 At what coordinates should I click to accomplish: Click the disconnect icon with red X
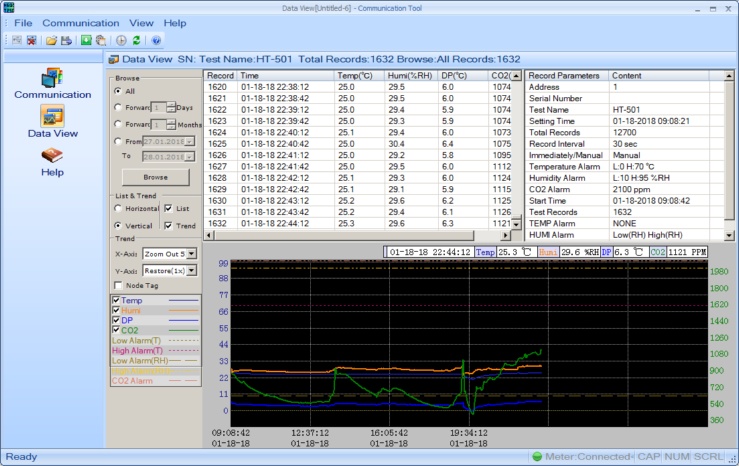(x=31, y=41)
